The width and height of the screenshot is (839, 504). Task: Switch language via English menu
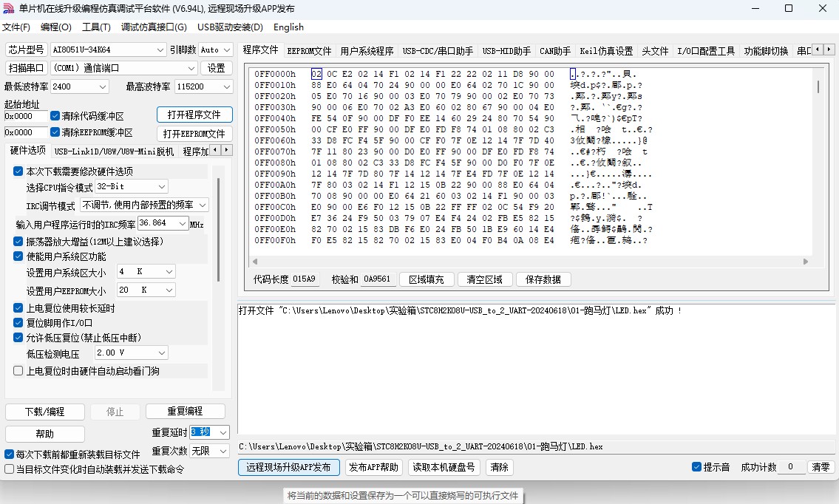click(x=288, y=27)
